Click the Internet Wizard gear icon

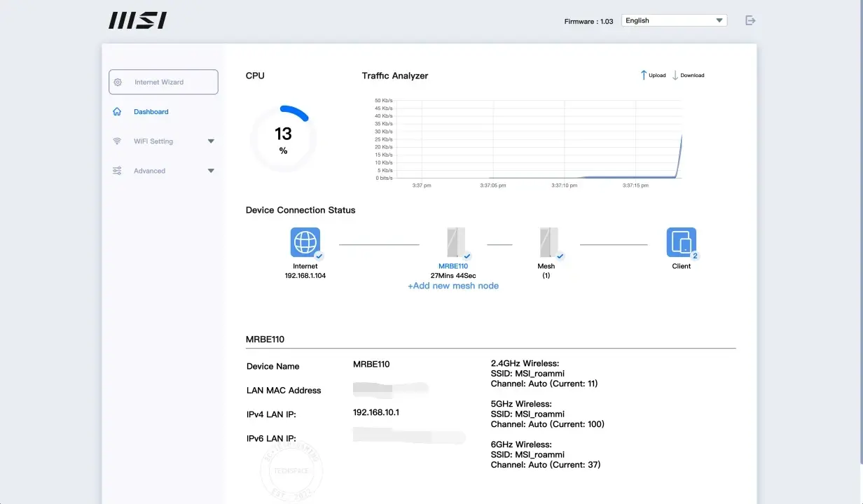click(x=118, y=82)
